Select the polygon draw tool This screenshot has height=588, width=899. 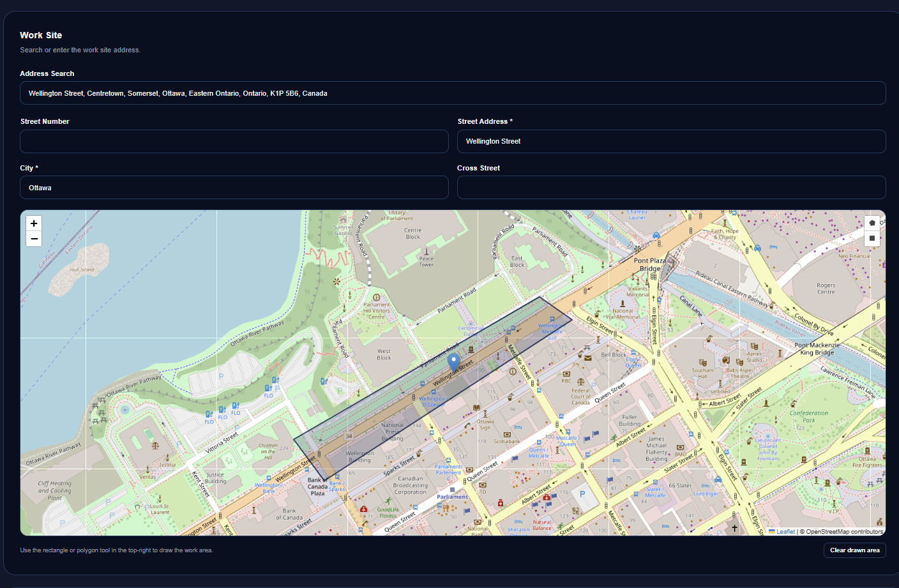(x=872, y=223)
